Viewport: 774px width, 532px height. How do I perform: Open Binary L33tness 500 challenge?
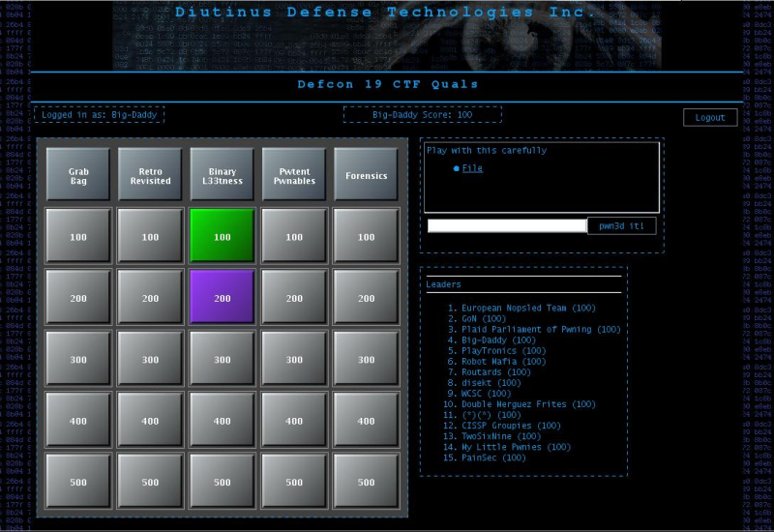[223, 481]
